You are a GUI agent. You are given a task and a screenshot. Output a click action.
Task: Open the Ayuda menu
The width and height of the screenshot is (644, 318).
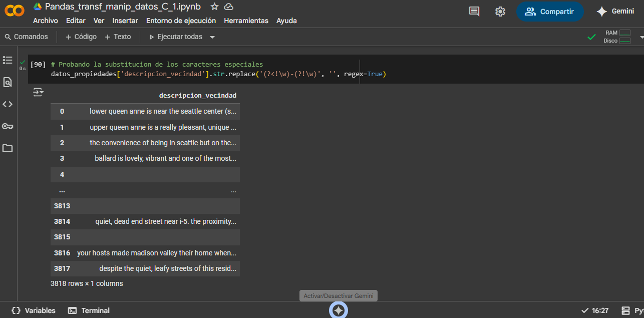click(287, 21)
